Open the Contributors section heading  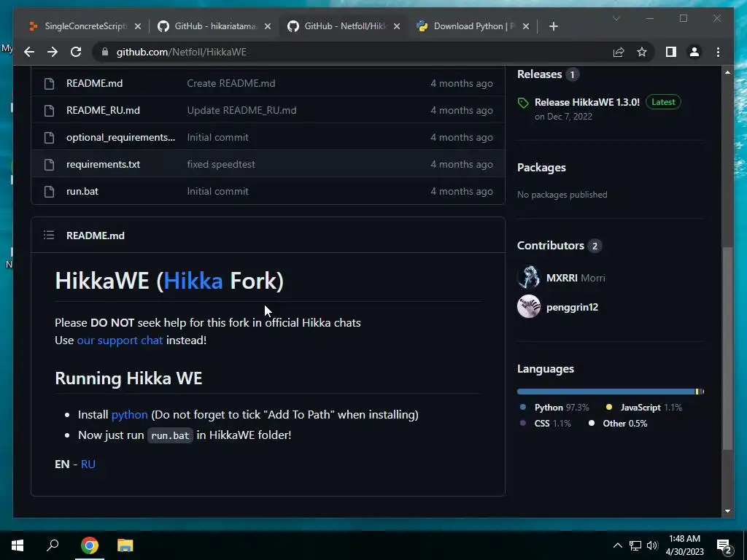click(x=551, y=246)
